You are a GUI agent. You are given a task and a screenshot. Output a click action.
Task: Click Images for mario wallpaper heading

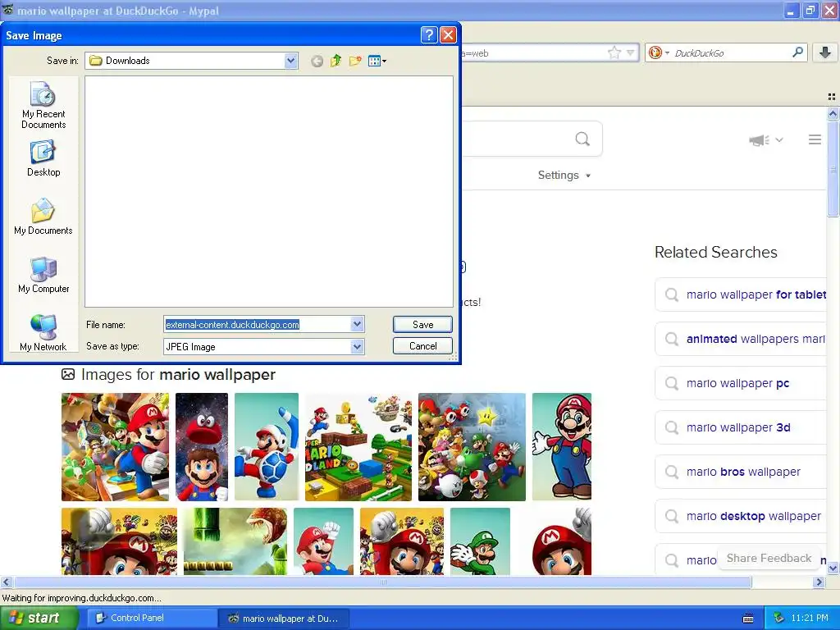pyautogui.click(x=178, y=374)
